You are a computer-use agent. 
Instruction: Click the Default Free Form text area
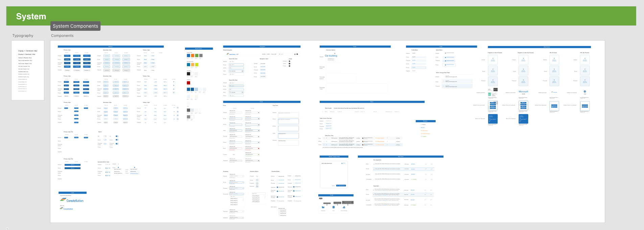click(x=289, y=115)
